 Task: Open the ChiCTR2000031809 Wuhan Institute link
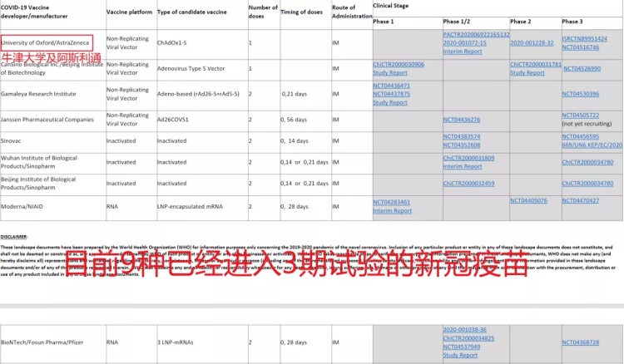point(468,158)
